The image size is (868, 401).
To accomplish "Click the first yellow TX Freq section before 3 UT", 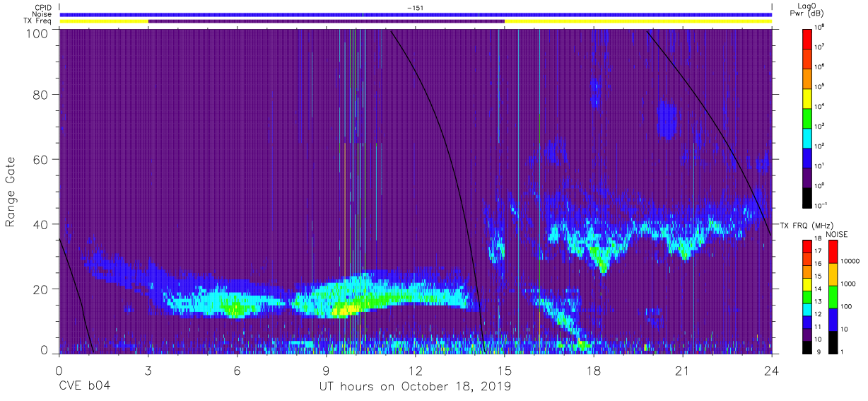I will [x=104, y=21].
